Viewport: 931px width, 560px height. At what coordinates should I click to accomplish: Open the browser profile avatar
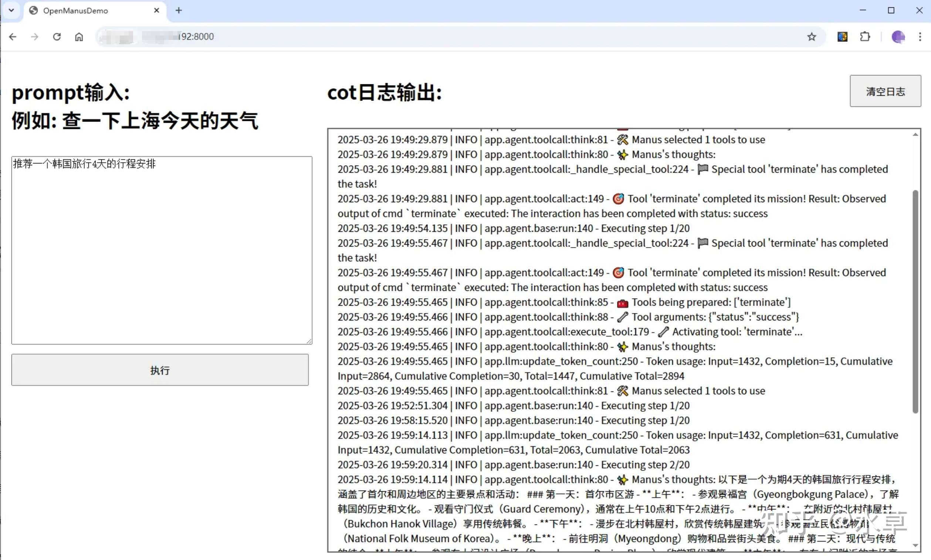(898, 36)
